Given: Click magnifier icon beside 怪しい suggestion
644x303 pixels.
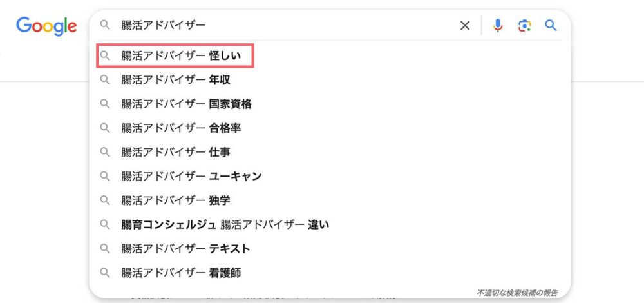Looking at the screenshot, I should click(105, 55).
